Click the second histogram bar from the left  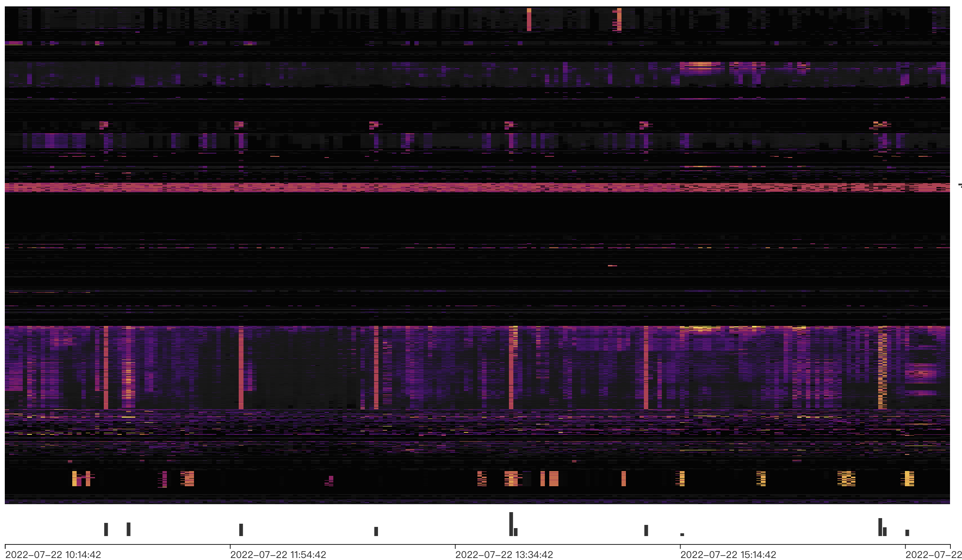pos(129,529)
